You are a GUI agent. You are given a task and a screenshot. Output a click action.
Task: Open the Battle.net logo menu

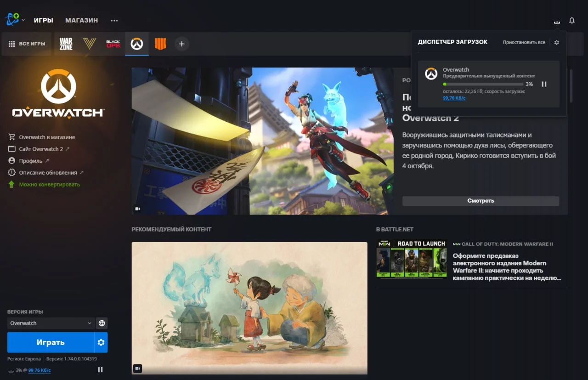pos(12,20)
